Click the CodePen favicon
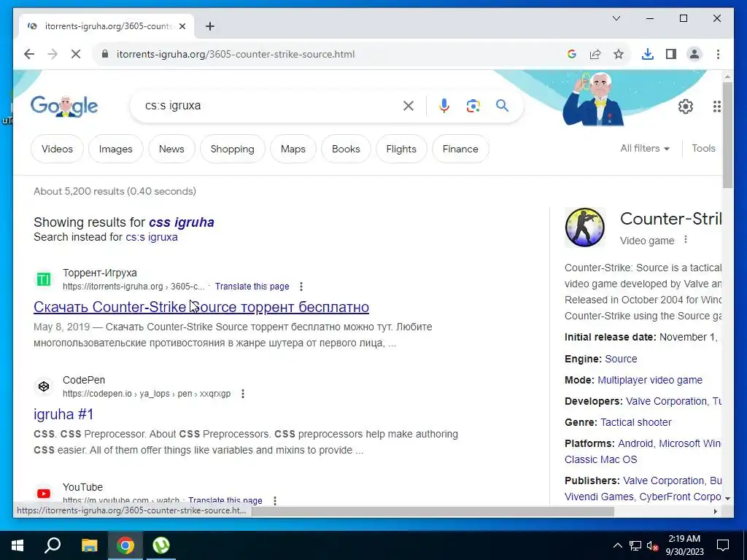This screenshot has height=560, width=747. pos(44,386)
